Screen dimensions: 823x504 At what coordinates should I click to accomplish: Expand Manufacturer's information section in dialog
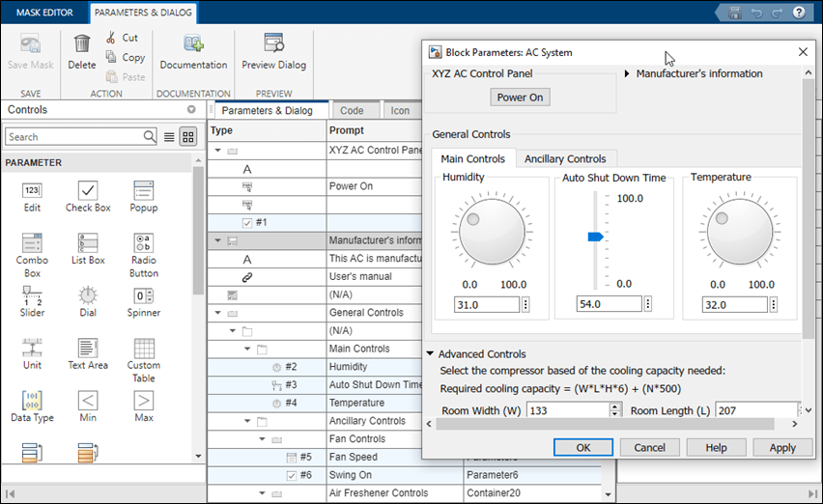[x=627, y=74]
